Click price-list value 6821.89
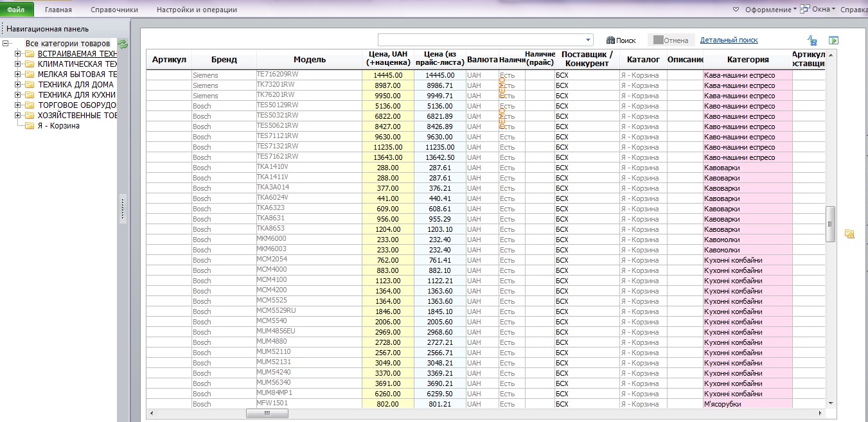Screen dimensions: 868x422 point(439,116)
